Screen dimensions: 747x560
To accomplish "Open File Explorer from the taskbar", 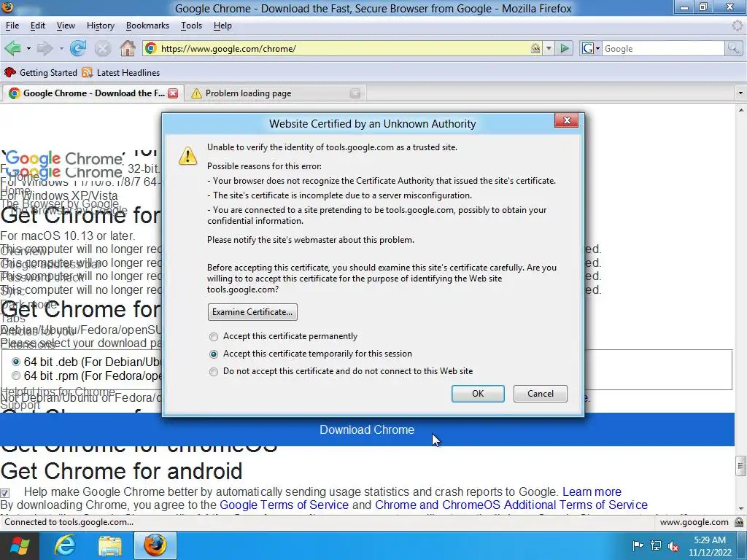I will tap(110, 545).
